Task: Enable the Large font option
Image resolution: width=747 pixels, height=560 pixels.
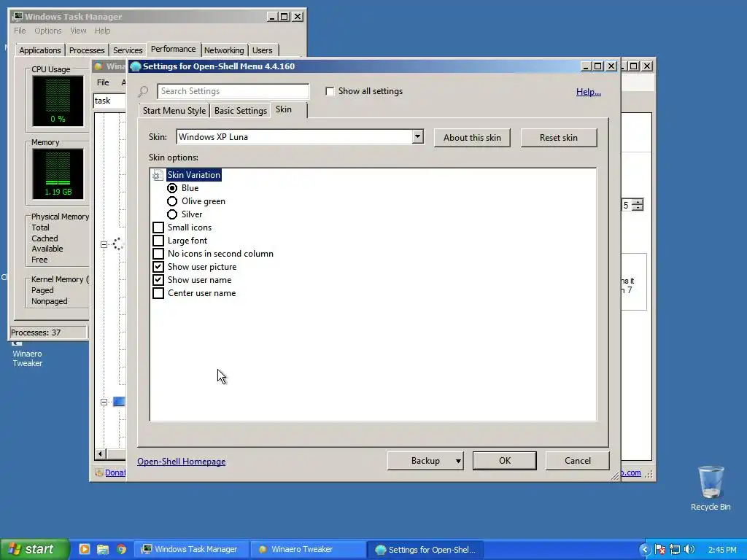Action: pos(158,241)
